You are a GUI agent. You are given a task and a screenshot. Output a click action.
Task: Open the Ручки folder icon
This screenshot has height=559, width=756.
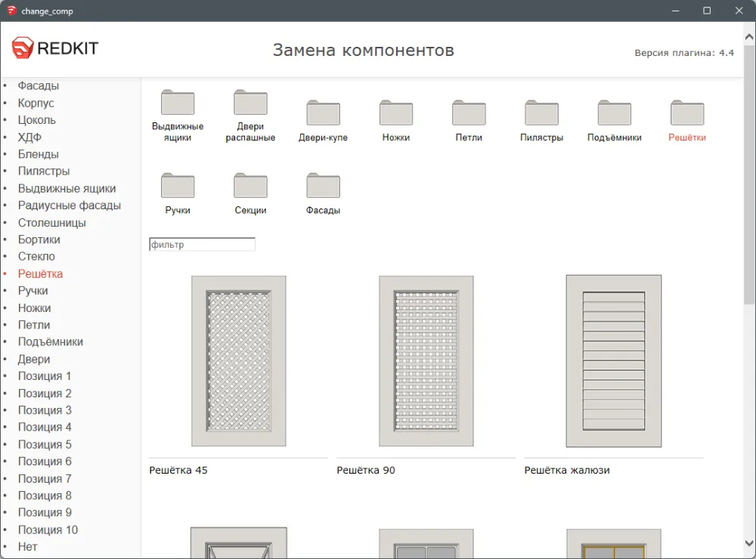(178, 186)
